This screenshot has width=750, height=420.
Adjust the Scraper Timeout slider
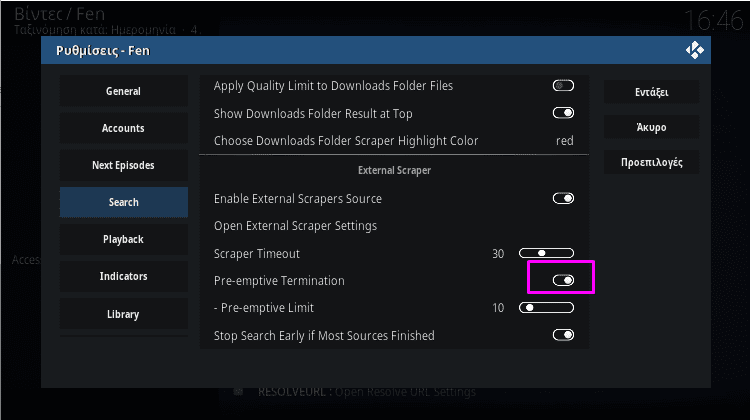(x=546, y=253)
